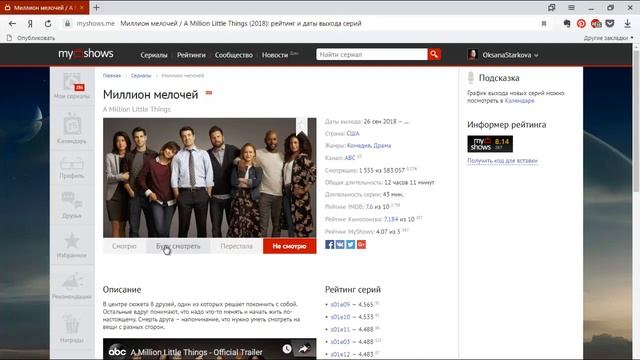
Task: Click the browser tab overview icon
Action: pyautogui.click(x=551, y=7)
